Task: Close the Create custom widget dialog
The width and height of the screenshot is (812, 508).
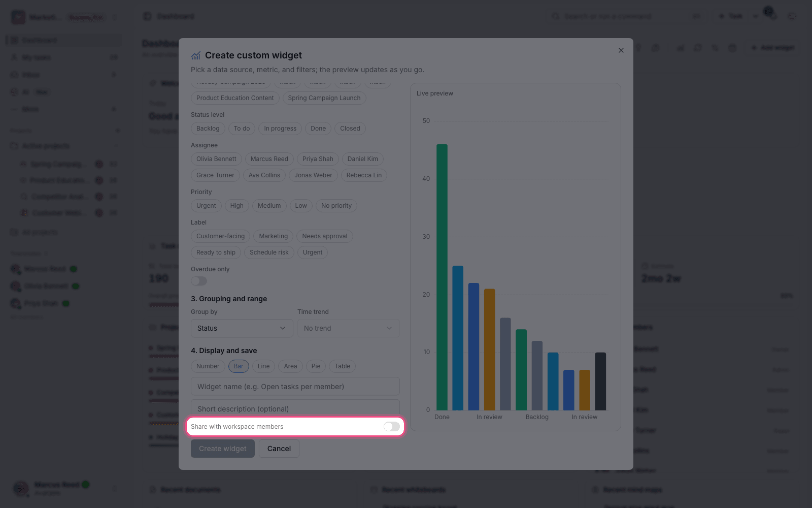Action: pyautogui.click(x=621, y=50)
